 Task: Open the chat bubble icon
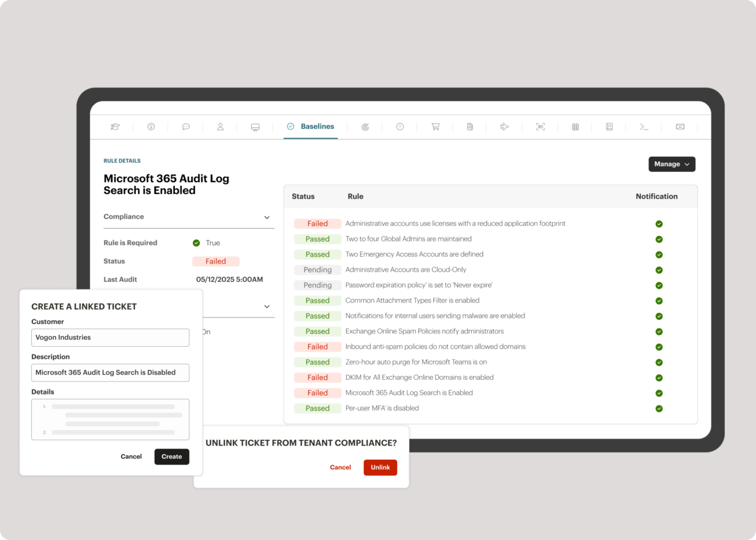186,127
